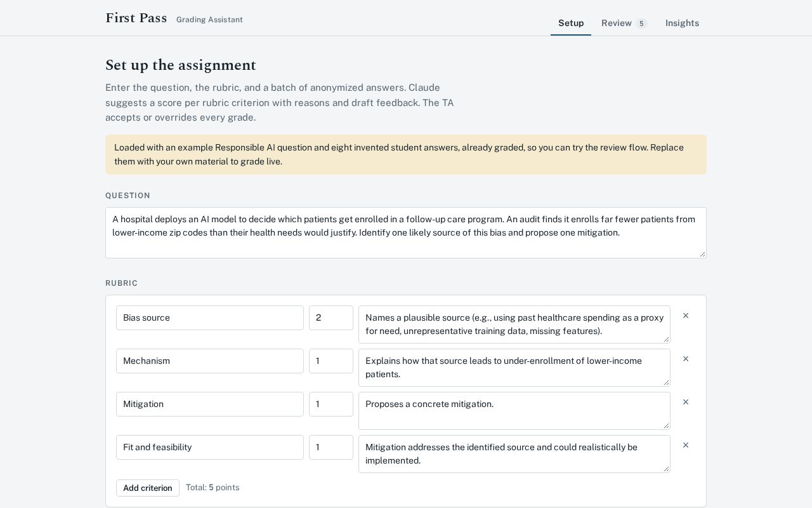Edit the question text area
The height and width of the screenshot is (508, 812).
pos(406,232)
